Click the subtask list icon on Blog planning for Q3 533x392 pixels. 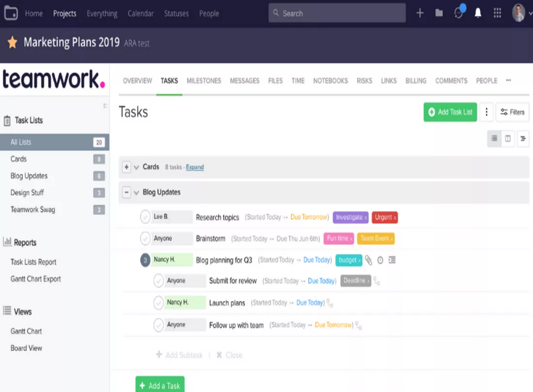click(x=392, y=260)
